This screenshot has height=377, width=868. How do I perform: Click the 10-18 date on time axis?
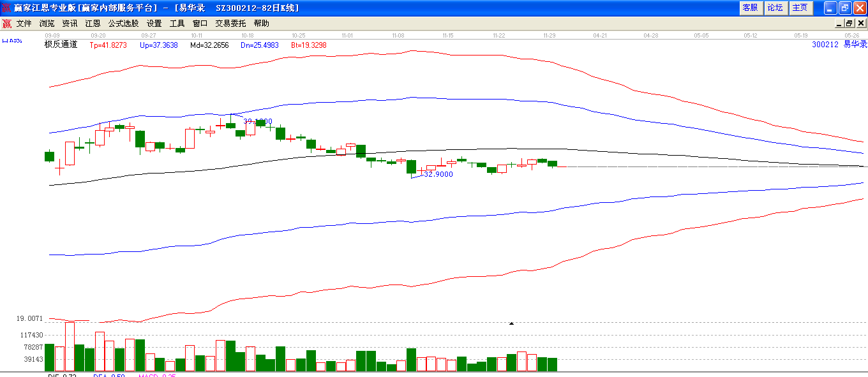click(248, 36)
